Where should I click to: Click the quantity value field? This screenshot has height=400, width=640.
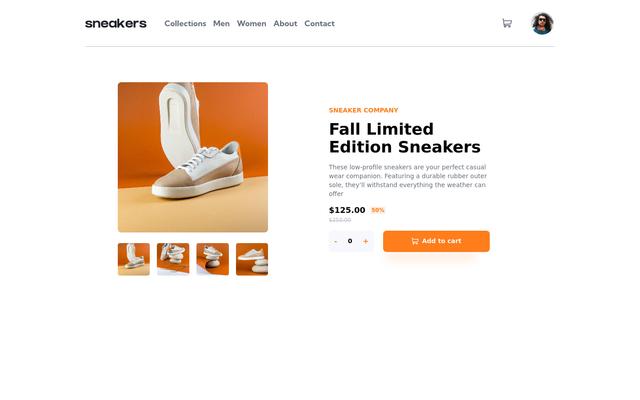(350, 241)
